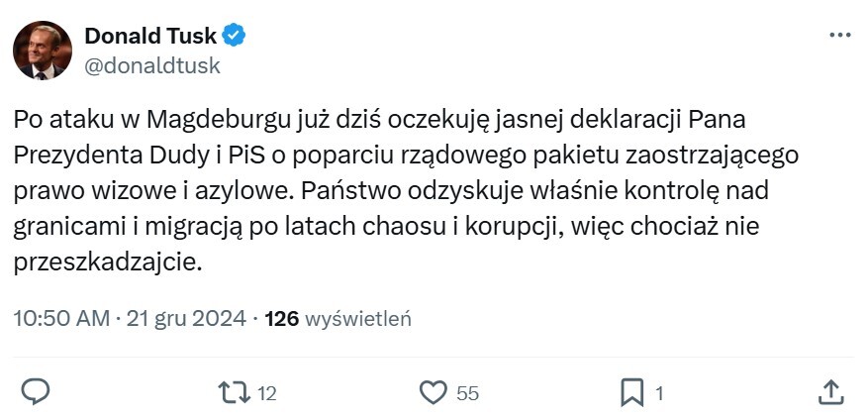Image resolution: width=868 pixels, height=420 pixels.
Task: Click the Donald Tusk display name
Action: click(150, 37)
